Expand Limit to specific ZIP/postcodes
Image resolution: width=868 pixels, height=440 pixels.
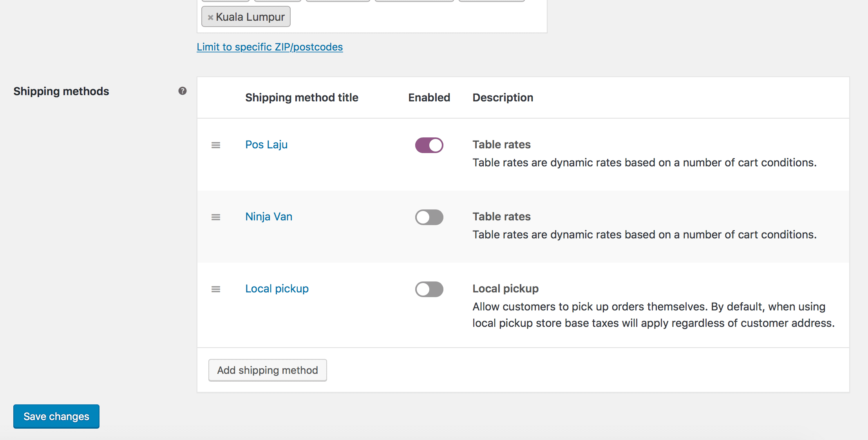click(x=270, y=47)
